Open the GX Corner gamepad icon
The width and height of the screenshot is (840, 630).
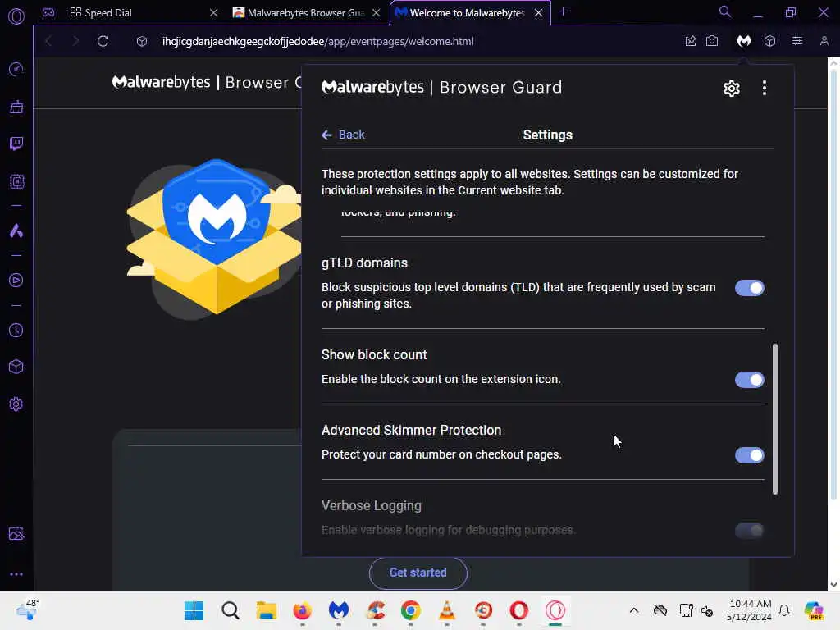click(48, 12)
